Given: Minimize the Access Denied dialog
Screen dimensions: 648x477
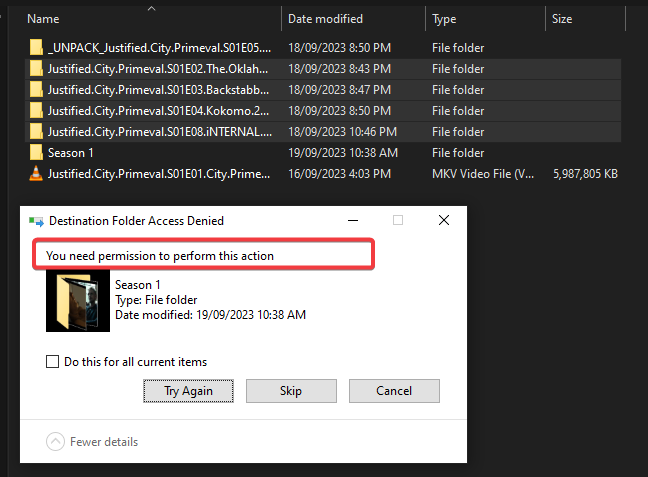Looking at the screenshot, I should point(353,220).
